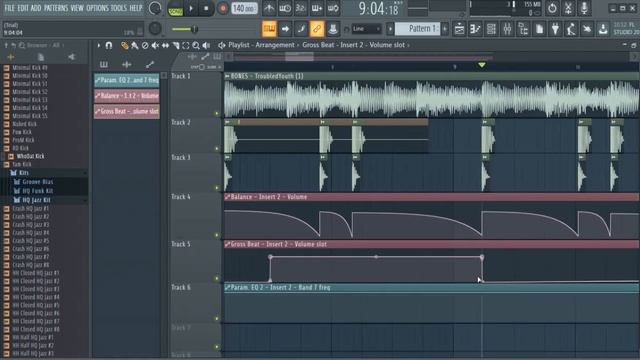
Task: Toggle loop recording
Action: pyautogui.click(x=333, y=8)
